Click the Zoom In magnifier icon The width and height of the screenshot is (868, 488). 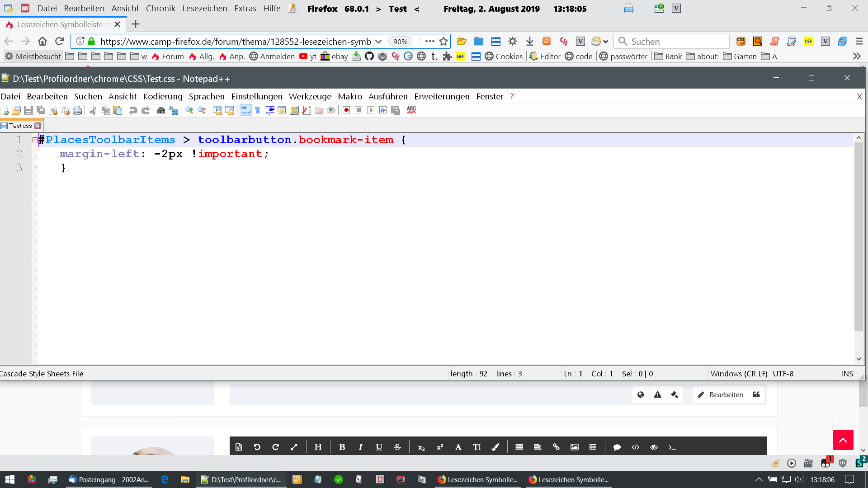click(x=189, y=110)
